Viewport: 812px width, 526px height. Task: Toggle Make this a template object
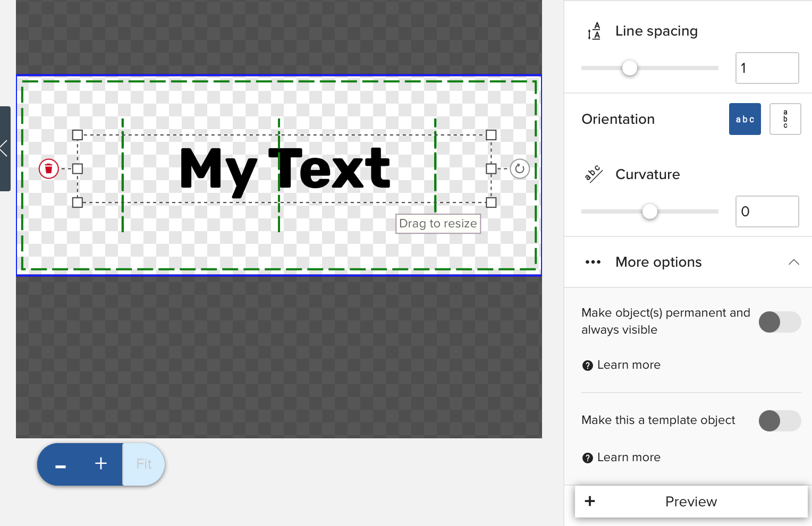click(x=780, y=421)
